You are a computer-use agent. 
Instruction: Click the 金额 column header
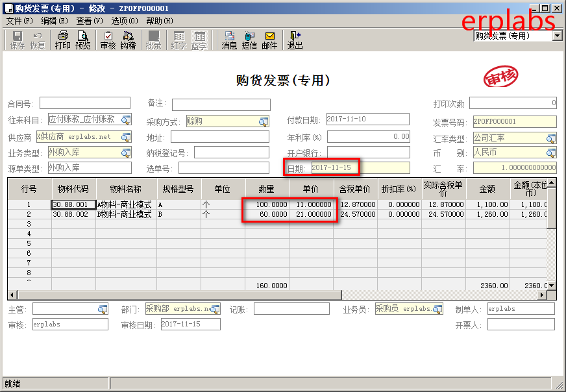tap(487, 189)
